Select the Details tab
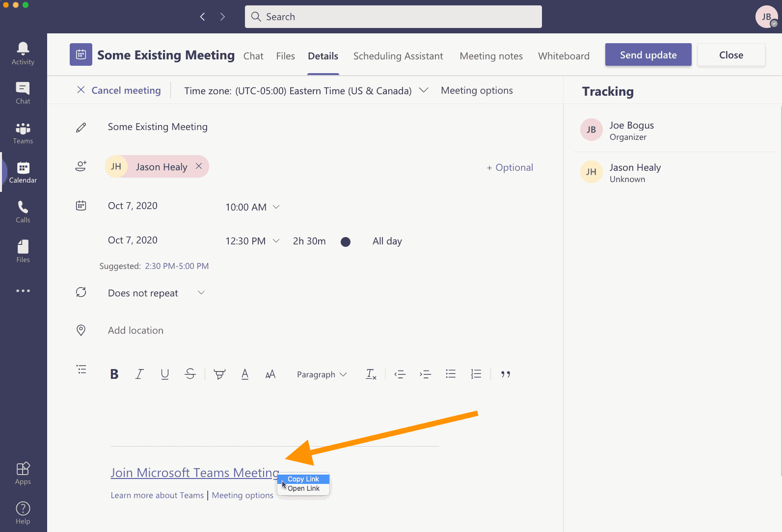Viewport: 782px width, 532px height. (323, 56)
